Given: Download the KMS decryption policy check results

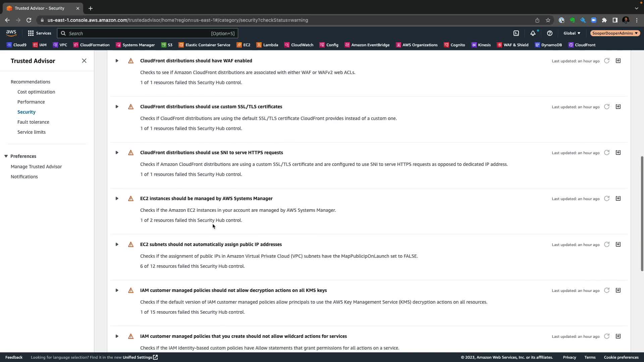Looking at the screenshot, I should click(x=618, y=290).
